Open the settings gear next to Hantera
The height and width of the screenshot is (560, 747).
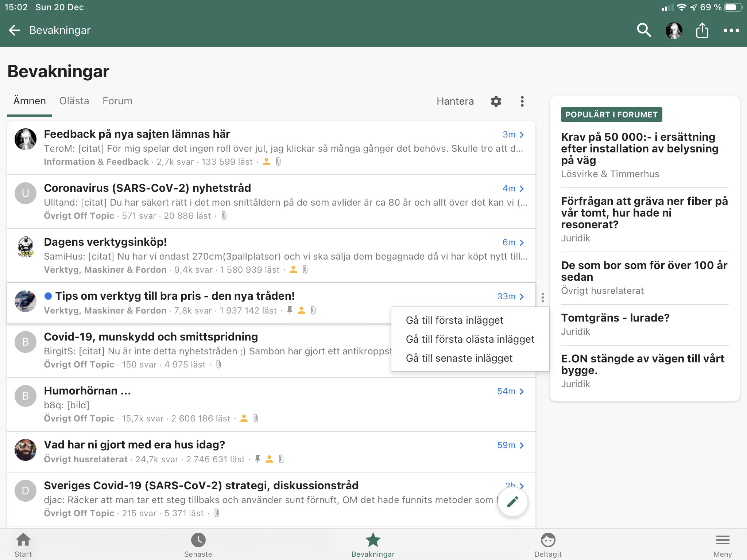(496, 101)
